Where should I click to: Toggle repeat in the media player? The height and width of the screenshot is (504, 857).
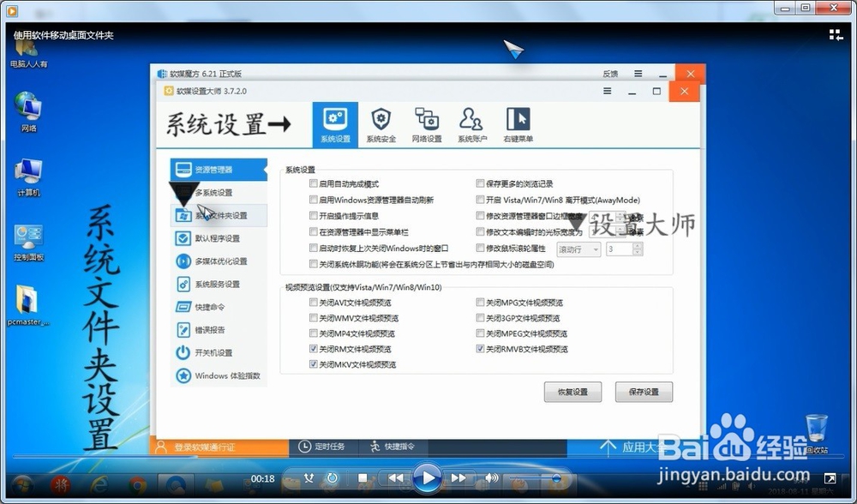coord(332,478)
